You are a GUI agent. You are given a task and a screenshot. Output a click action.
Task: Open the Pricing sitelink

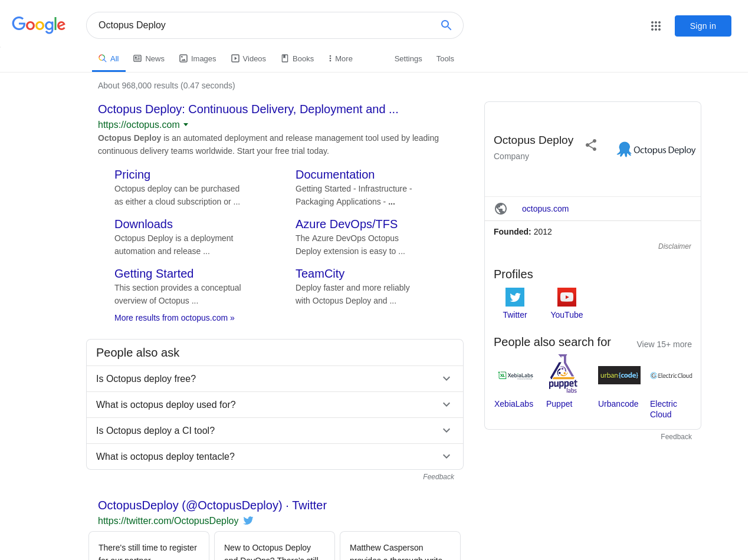(x=132, y=174)
